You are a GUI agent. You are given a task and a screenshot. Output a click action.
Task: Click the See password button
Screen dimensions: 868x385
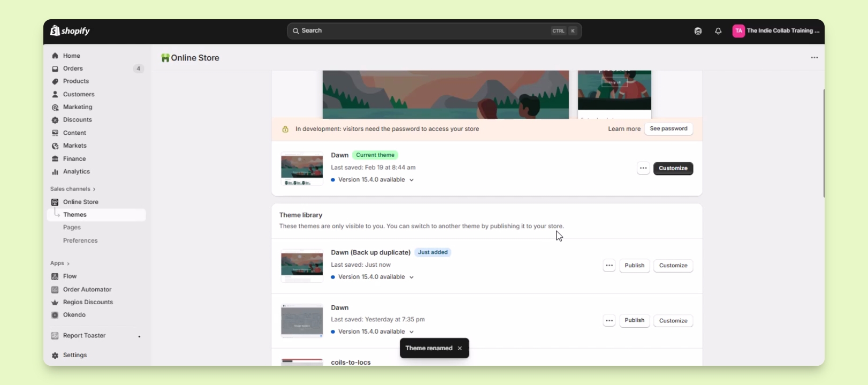668,129
